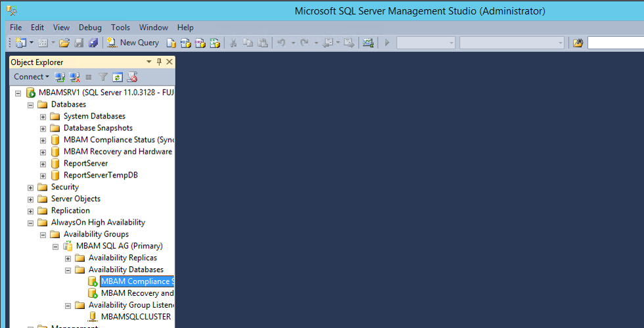Image resolution: width=644 pixels, height=328 pixels.
Task: Open the Window menu
Action: coord(154,28)
